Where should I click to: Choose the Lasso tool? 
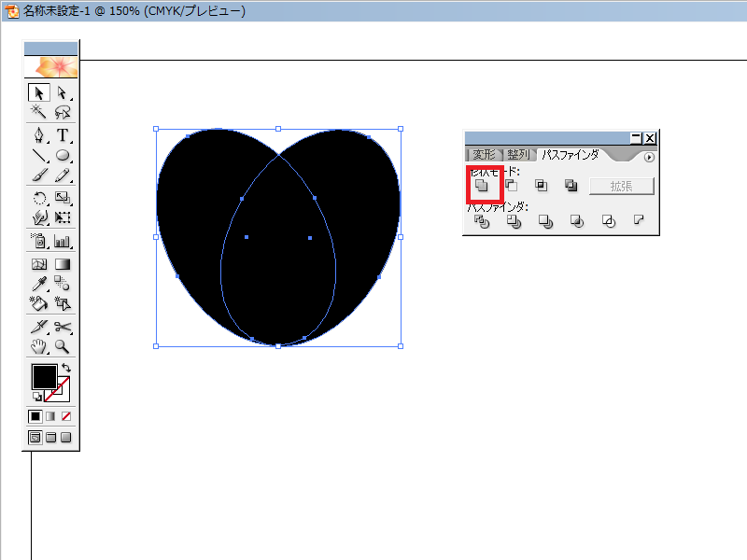coord(62,112)
